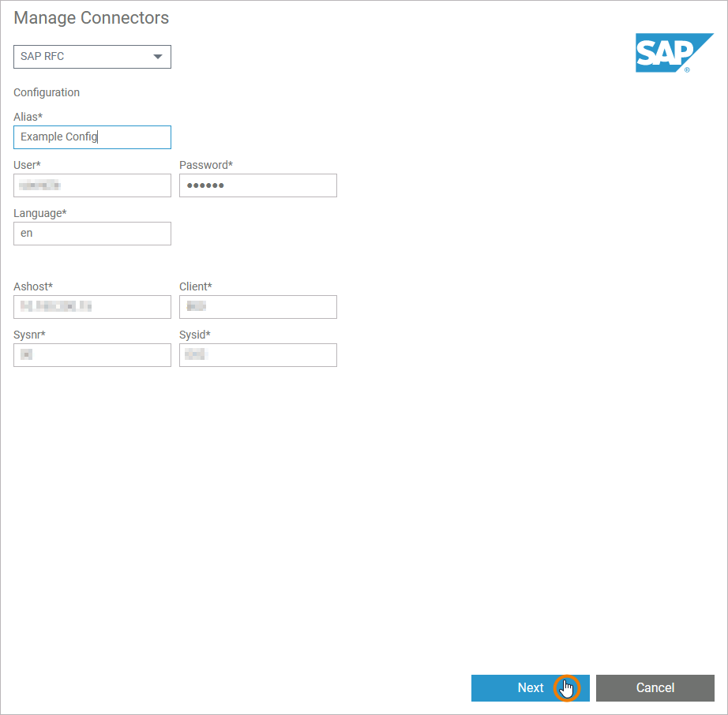The width and height of the screenshot is (728, 715).
Task: Select the User field
Action: click(x=92, y=185)
